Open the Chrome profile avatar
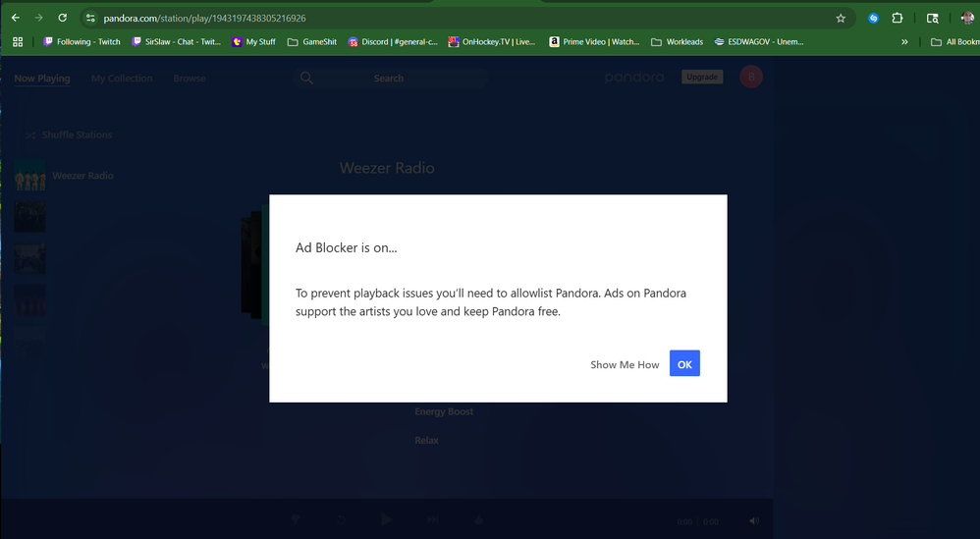 967,18
